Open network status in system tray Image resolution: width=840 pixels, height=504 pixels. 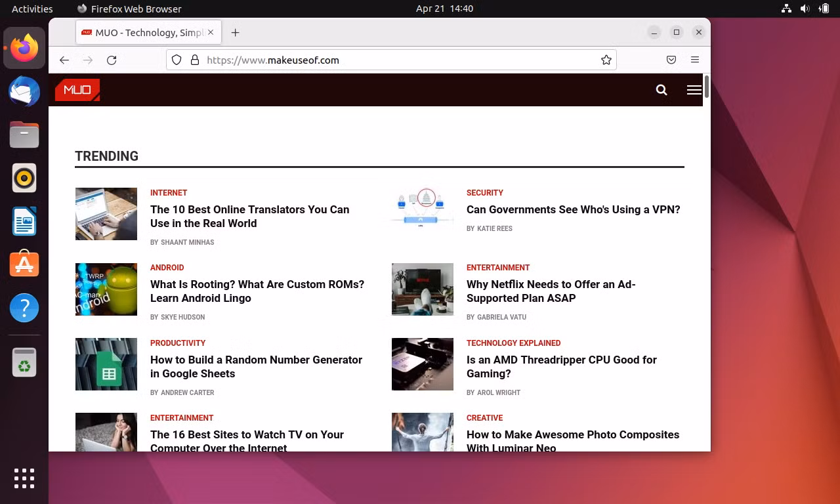[786, 9]
